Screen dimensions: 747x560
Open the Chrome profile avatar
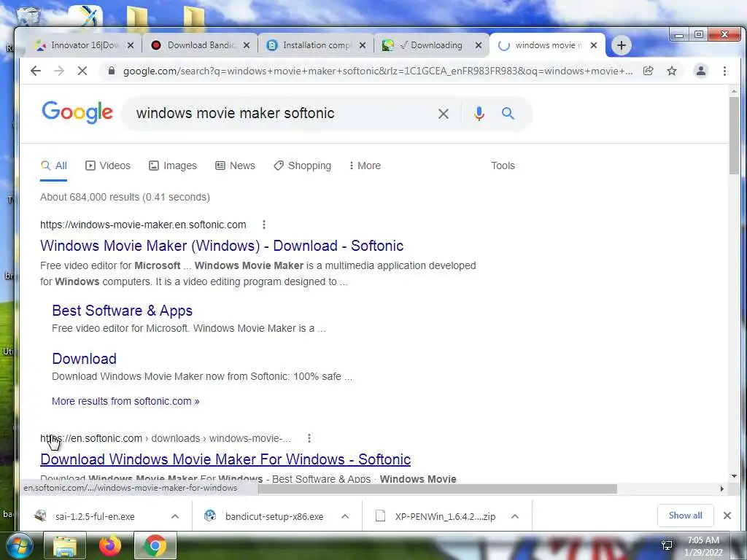pyautogui.click(x=701, y=71)
